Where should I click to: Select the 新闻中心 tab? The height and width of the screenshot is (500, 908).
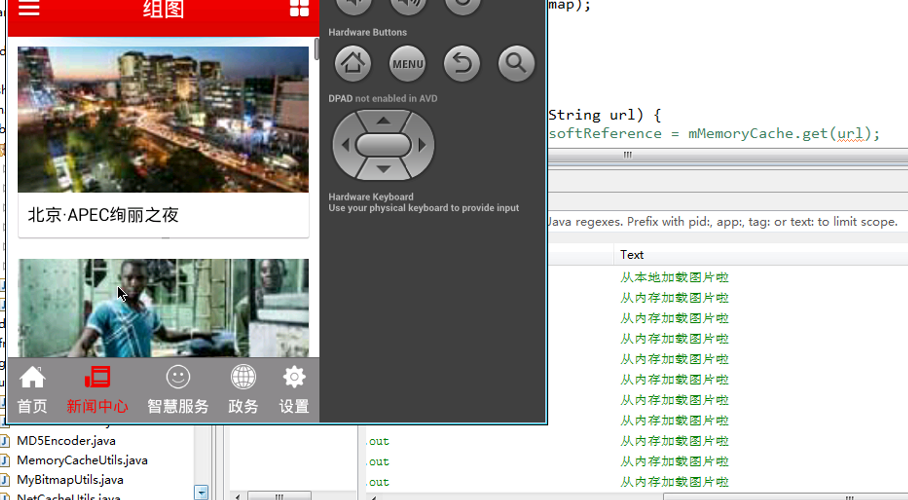[x=97, y=390]
